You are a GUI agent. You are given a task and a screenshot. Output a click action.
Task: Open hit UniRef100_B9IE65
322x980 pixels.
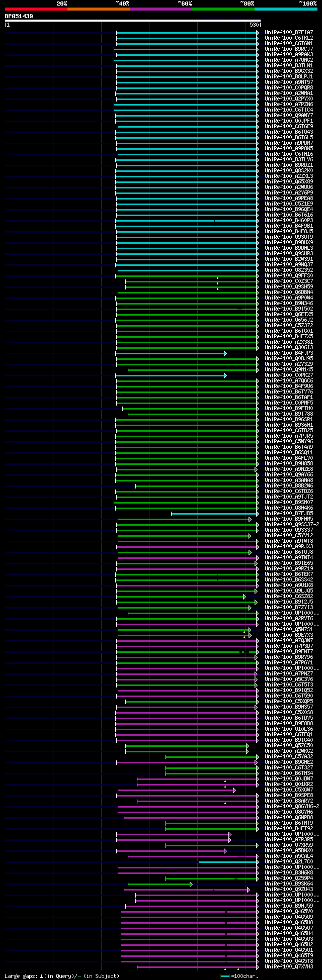click(289, 563)
